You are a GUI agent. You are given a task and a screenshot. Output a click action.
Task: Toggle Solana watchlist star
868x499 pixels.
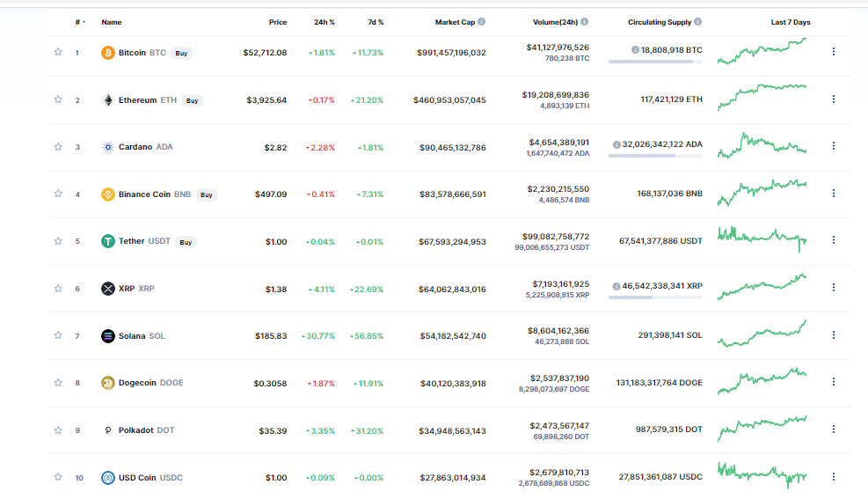coord(58,335)
